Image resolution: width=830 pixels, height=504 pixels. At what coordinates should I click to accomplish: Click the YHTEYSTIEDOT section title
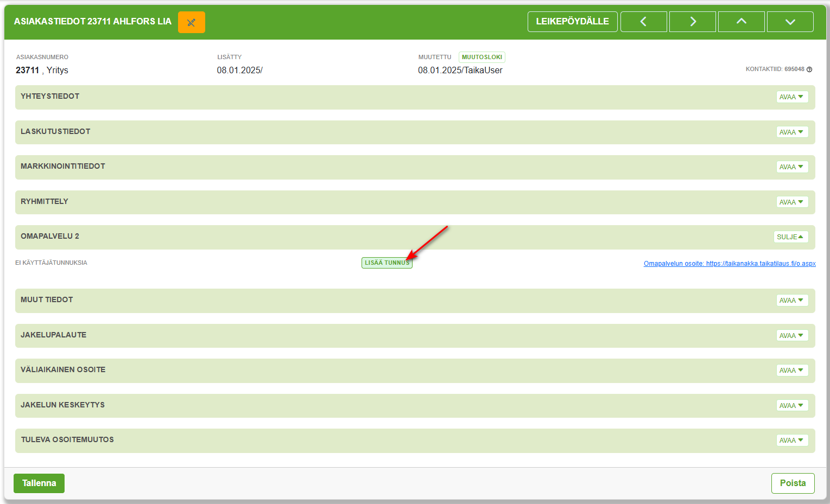pyautogui.click(x=50, y=96)
